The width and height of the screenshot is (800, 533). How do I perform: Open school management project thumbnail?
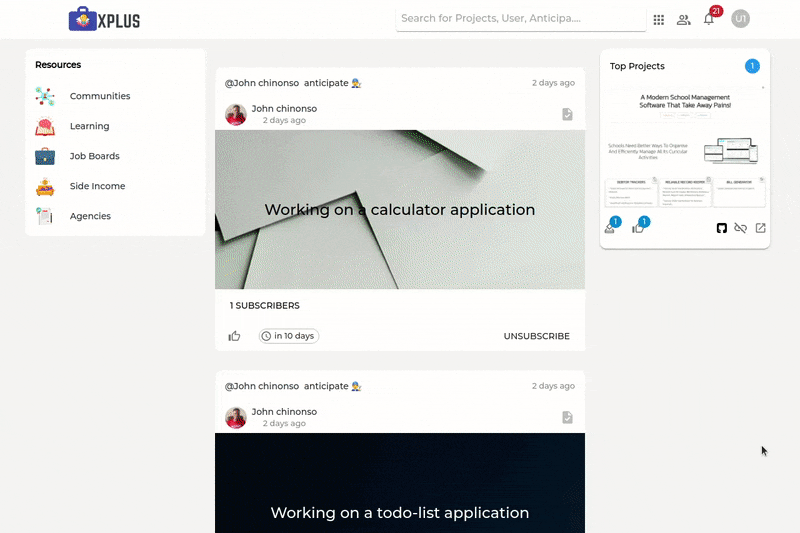coord(685,147)
